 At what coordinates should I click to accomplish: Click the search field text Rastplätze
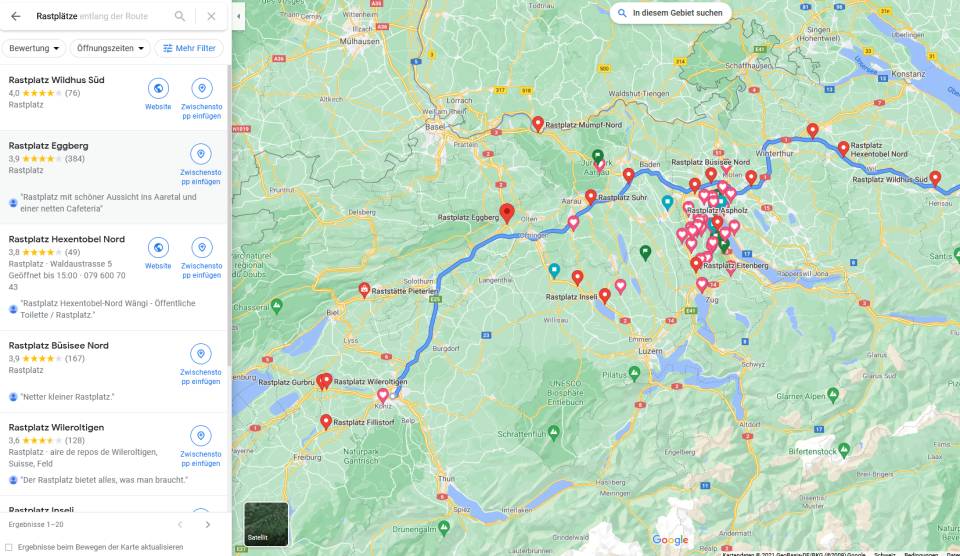click(56, 16)
